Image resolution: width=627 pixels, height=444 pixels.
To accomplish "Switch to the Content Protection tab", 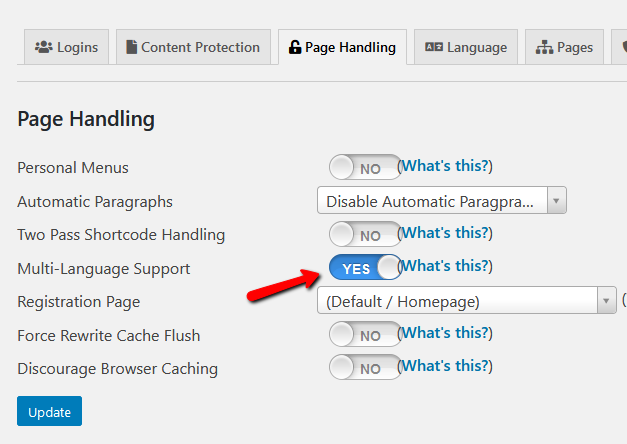I will (x=193, y=47).
